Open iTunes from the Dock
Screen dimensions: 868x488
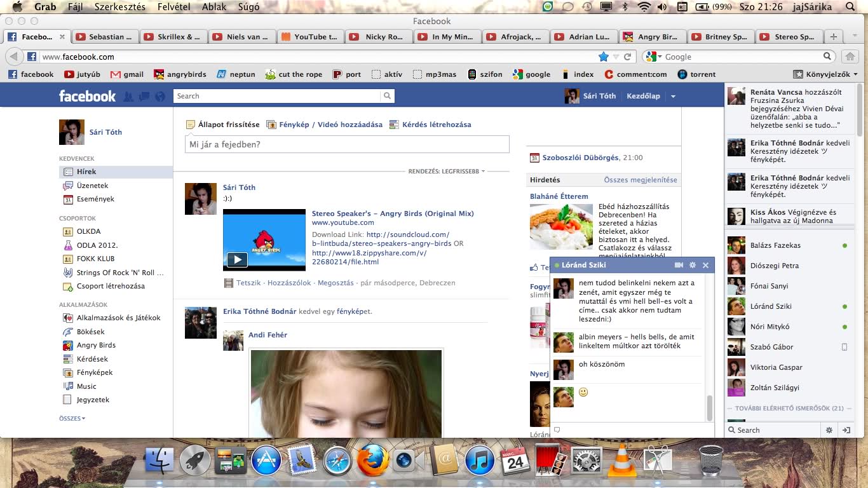(x=480, y=460)
